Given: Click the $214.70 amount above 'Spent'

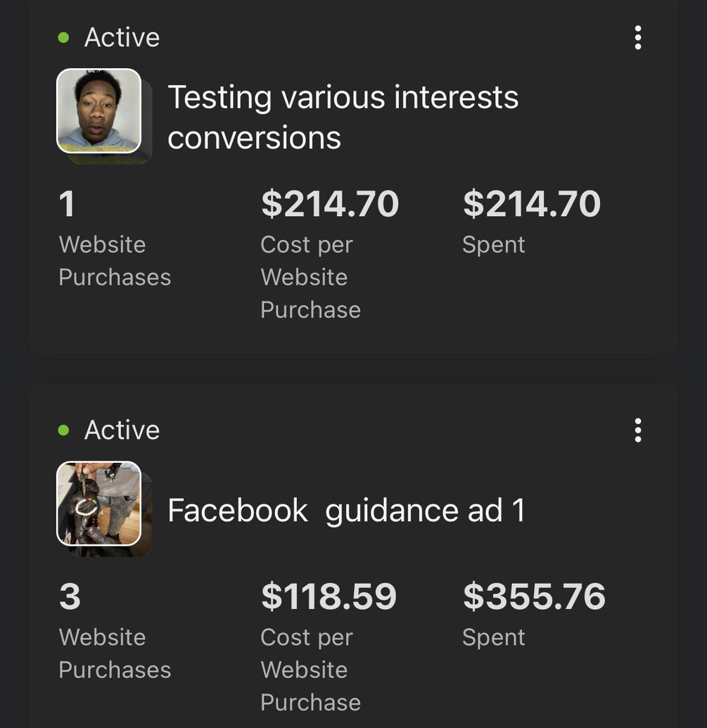Looking at the screenshot, I should pyautogui.click(x=531, y=204).
